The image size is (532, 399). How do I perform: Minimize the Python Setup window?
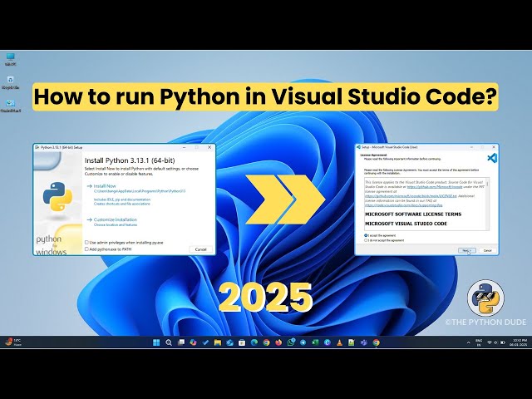coord(185,147)
